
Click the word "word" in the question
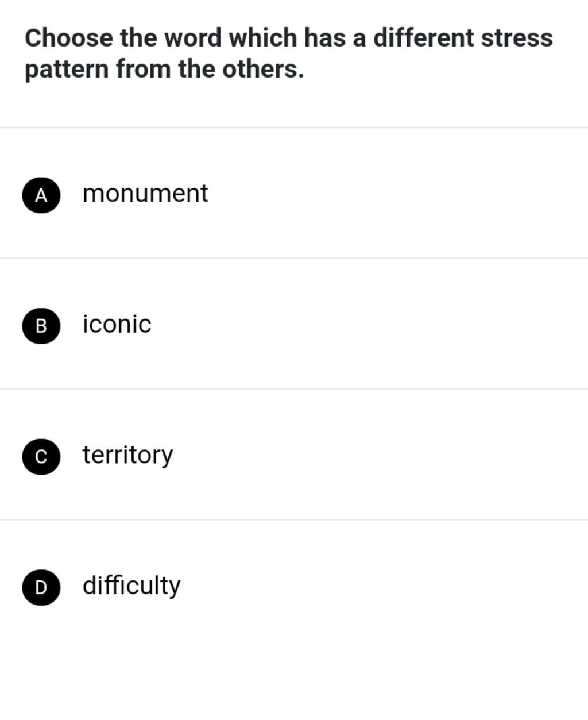[192, 38]
